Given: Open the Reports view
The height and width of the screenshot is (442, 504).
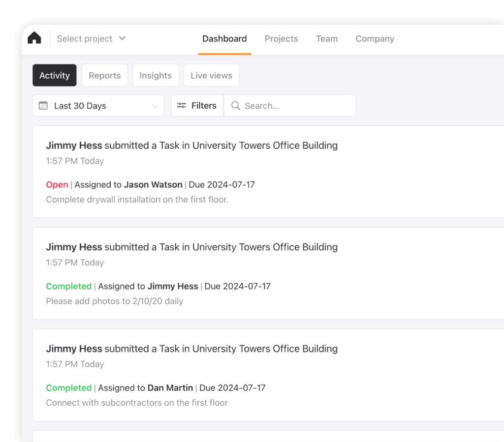Looking at the screenshot, I should [104, 75].
